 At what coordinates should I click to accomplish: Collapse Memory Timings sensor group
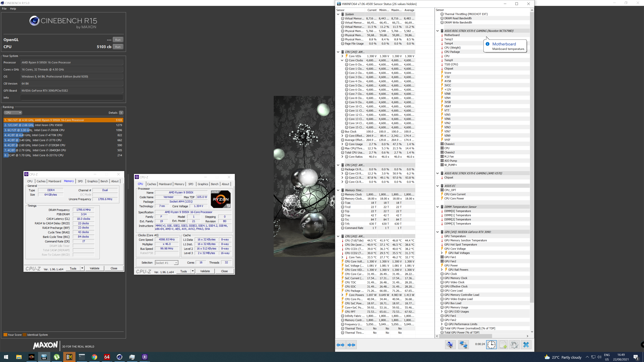point(338,190)
